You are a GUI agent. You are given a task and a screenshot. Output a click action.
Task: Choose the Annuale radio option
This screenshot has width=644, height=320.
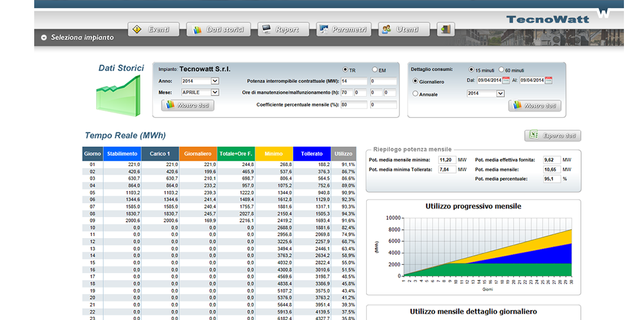pos(415,94)
